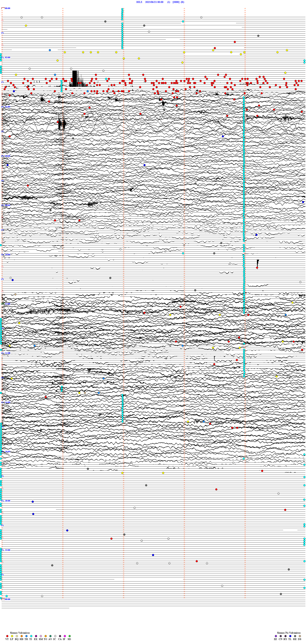
Task: Select the dark CA legend marker
Action: pos(60,636)
